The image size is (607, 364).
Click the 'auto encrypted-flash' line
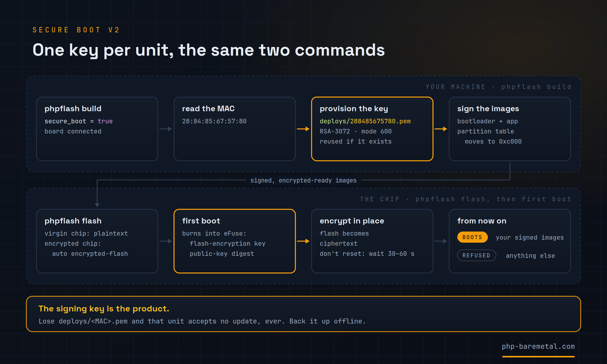click(x=90, y=254)
